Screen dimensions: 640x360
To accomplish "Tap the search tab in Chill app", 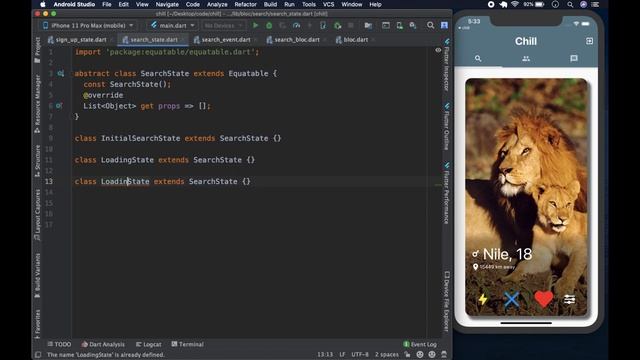I will (x=478, y=59).
